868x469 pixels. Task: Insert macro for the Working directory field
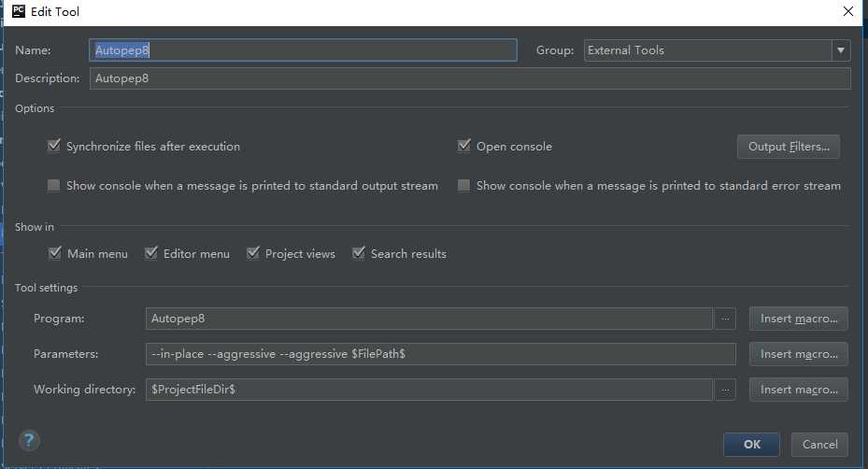pyautogui.click(x=798, y=390)
